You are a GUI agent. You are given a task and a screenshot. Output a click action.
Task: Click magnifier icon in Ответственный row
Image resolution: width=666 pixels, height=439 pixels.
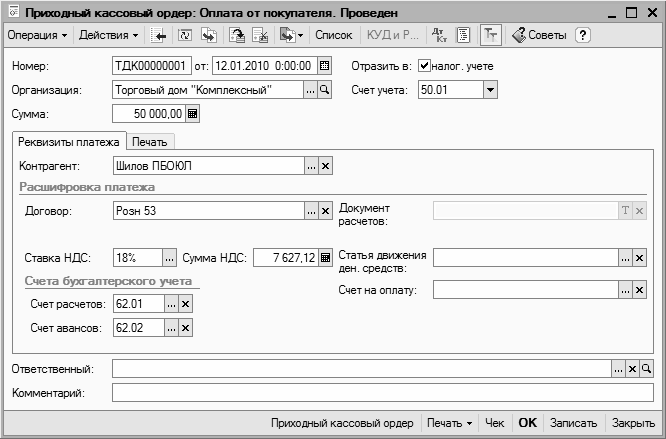tap(646, 370)
